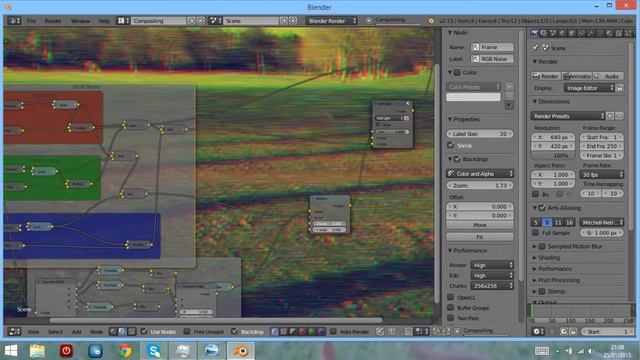Open the Render properties tab icon
This screenshot has height=360, width=640.
[535, 33]
